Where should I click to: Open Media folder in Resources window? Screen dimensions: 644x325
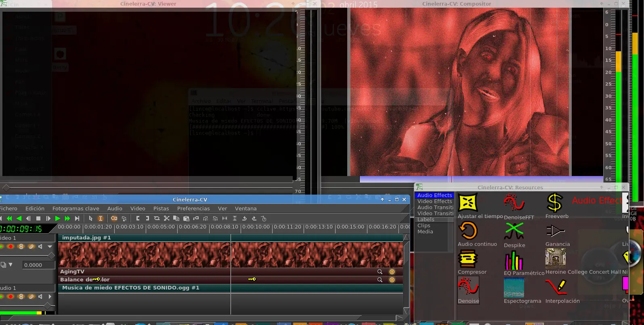[434, 231]
